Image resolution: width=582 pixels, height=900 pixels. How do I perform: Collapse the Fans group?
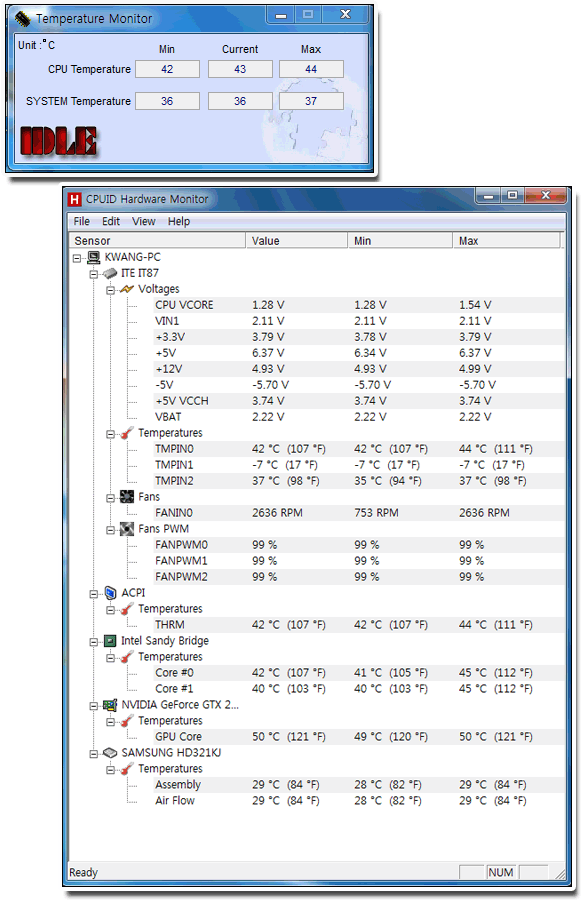tap(110, 498)
